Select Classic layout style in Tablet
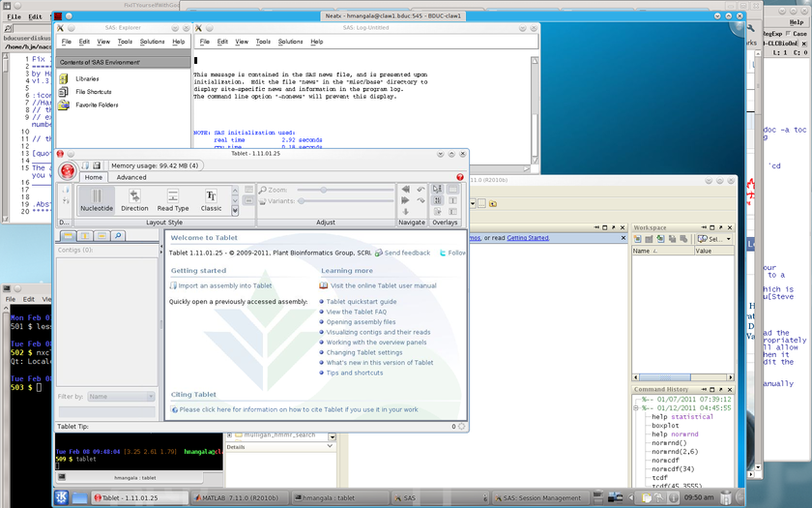Image resolution: width=812 pixels, height=508 pixels. click(212, 200)
